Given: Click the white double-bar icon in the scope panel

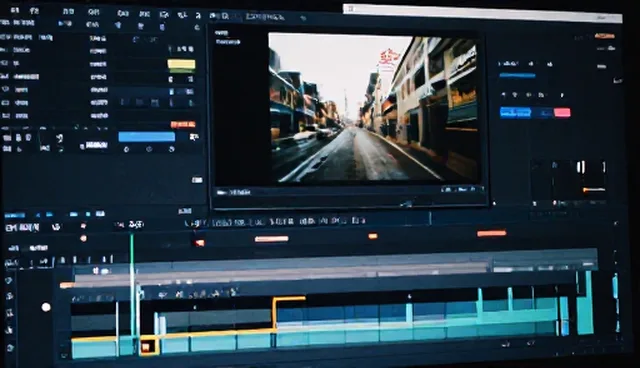Looking at the screenshot, I should click(x=581, y=167).
